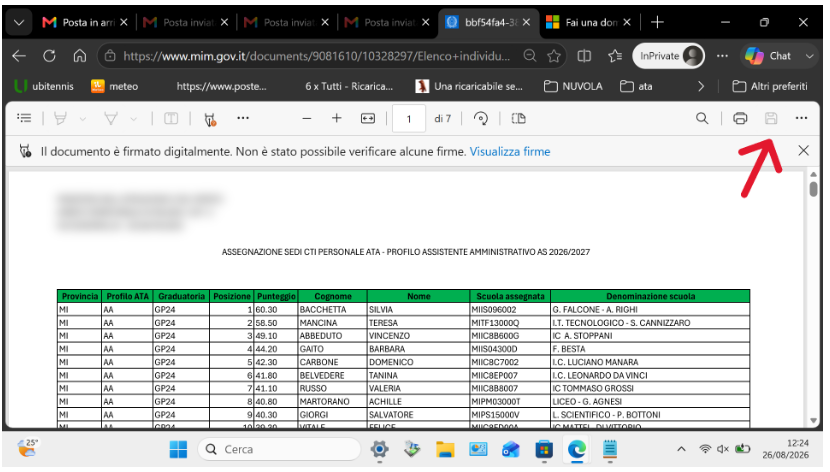The height and width of the screenshot is (472, 830).
Task: Open a new browser tab
Action: pos(657,22)
